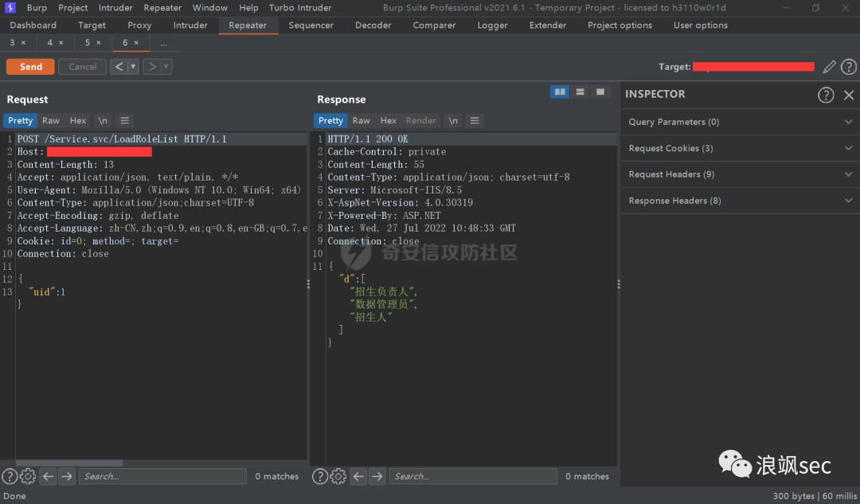The width and height of the screenshot is (860, 504).
Task: Expand Request Headers (9) section
Action: [740, 174]
